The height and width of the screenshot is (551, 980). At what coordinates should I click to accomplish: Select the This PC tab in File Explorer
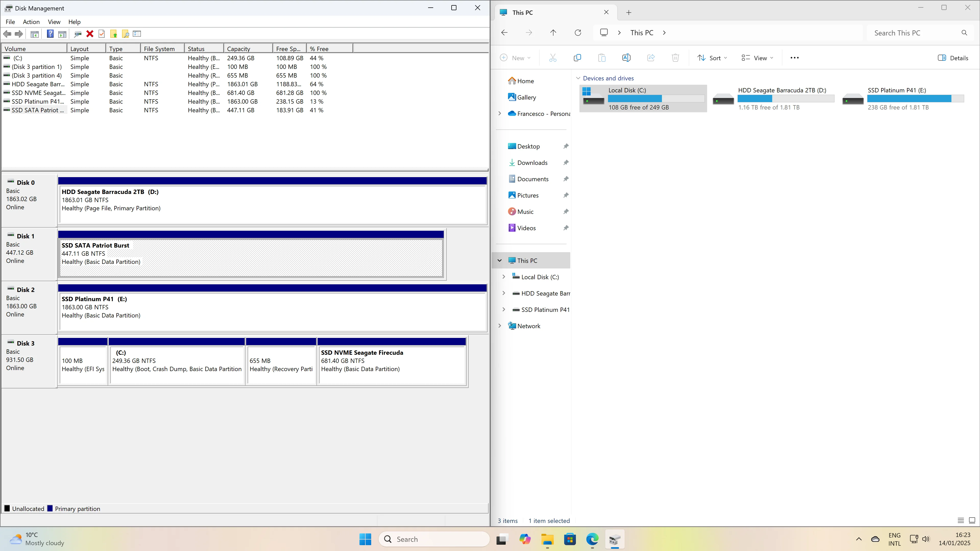[556, 13]
